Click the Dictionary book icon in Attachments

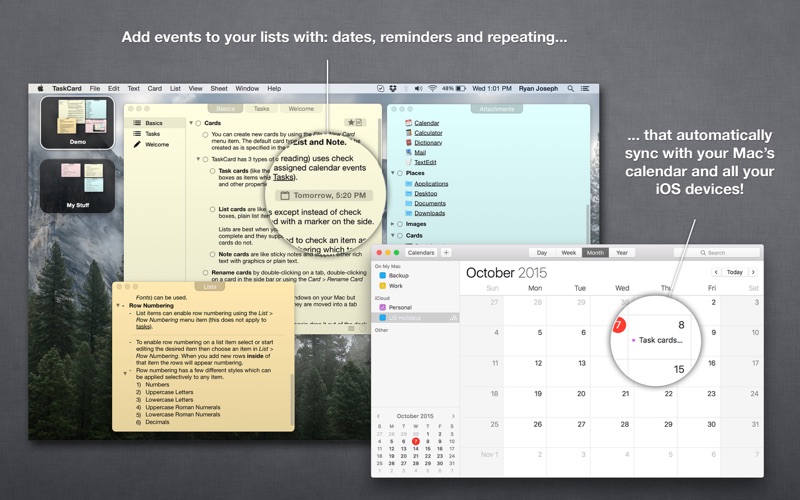[x=409, y=142]
